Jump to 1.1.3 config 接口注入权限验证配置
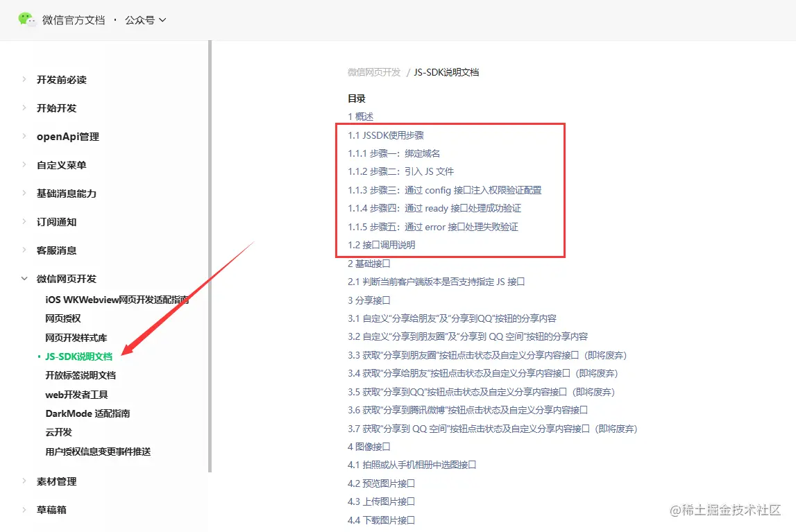Viewport: 796px width, 532px height. coord(445,190)
